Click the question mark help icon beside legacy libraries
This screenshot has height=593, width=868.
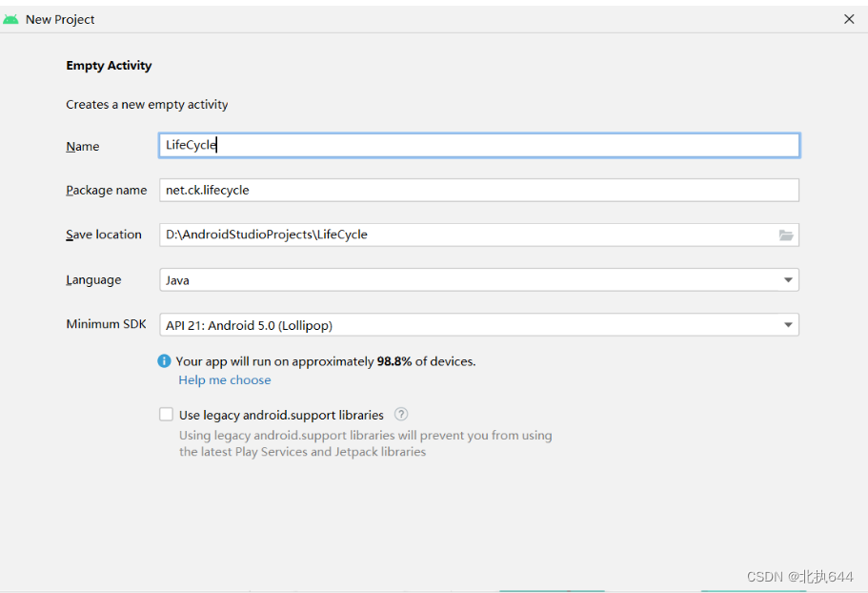(401, 414)
